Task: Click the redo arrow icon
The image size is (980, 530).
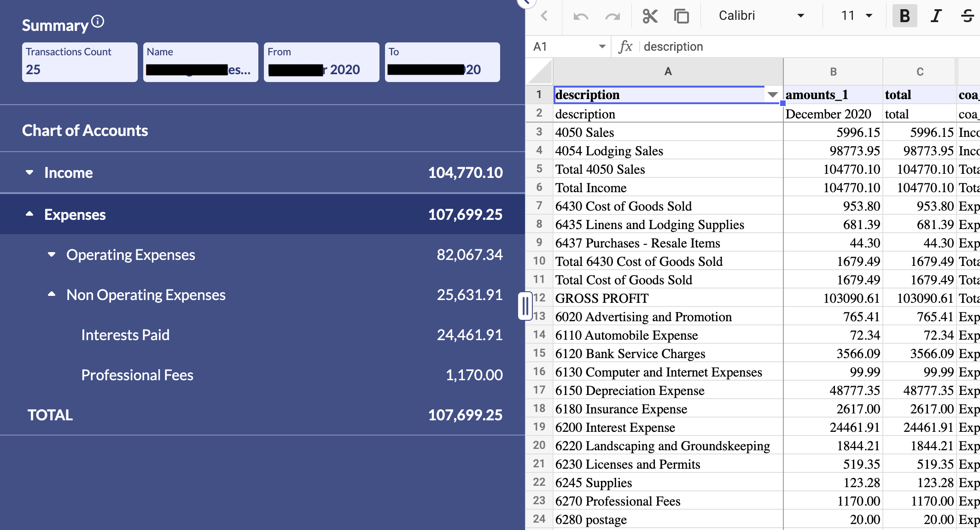Action: [612, 17]
